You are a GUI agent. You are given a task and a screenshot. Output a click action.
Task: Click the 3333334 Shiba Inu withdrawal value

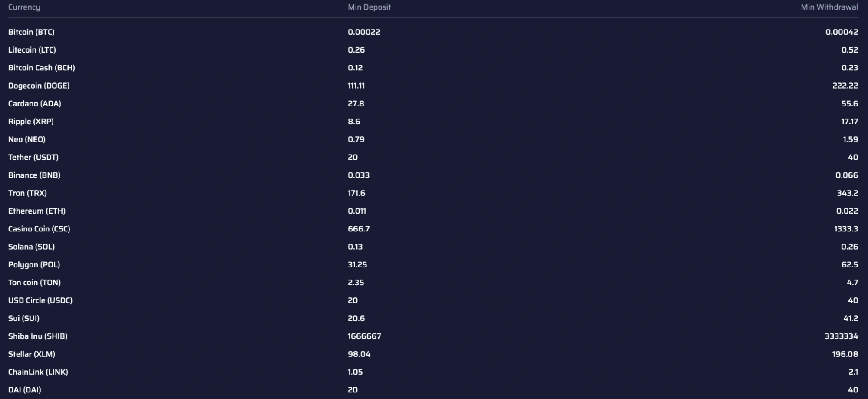(841, 336)
